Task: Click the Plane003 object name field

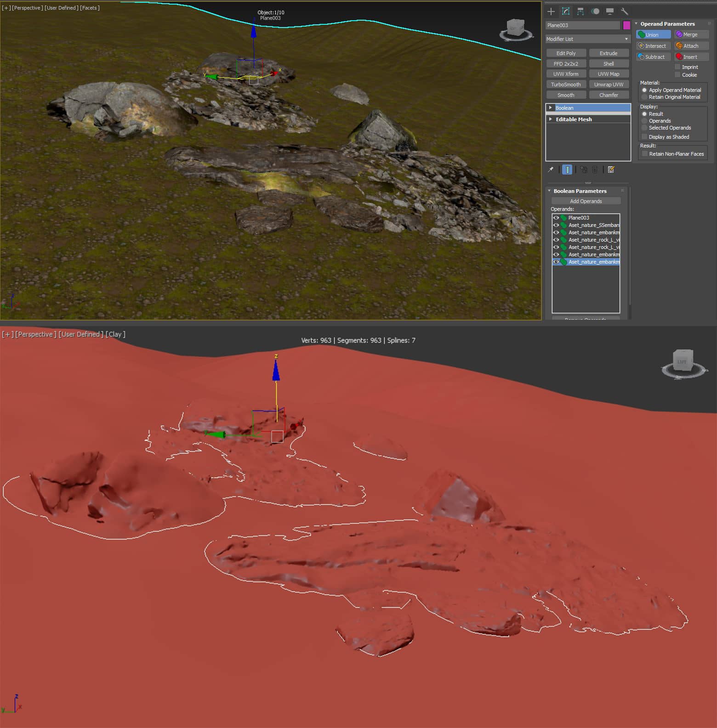Action: (582, 25)
